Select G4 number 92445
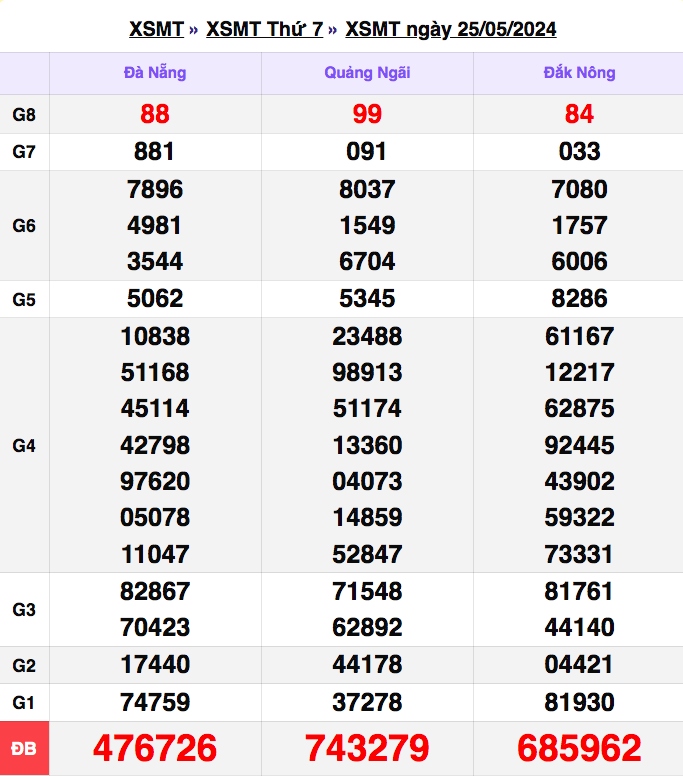This screenshot has width=683, height=776. [x=580, y=445]
